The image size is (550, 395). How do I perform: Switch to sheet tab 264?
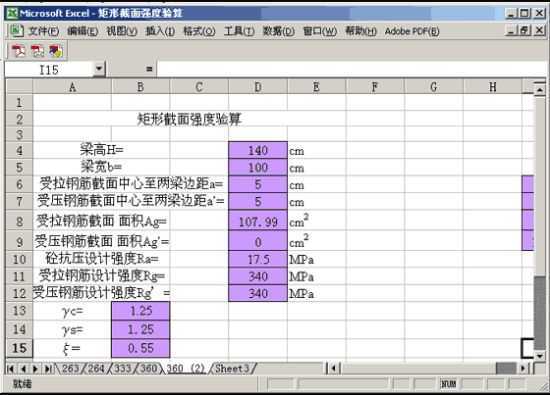pyautogui.click(x=96, y=369)
